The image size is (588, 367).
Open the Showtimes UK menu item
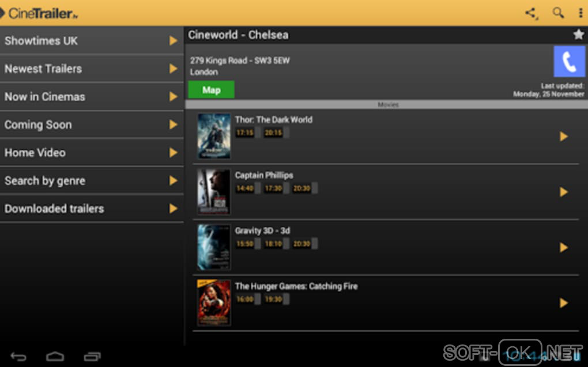point(92,40)
